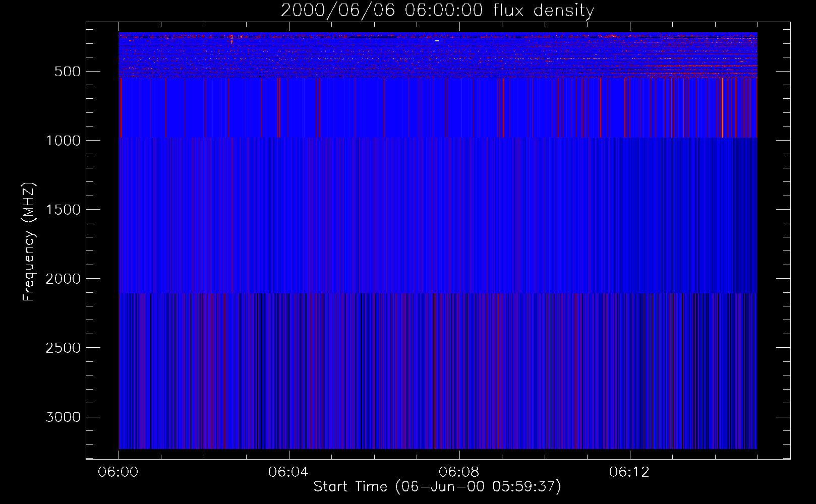Click the 2000 frequency axis label
This screenshot has height=504, width=816.
click(63, 279)
